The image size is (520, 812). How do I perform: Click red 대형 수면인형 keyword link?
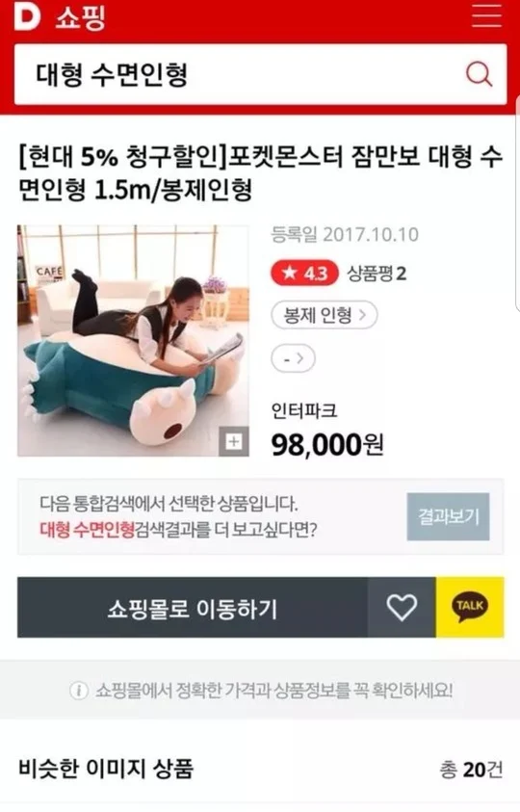coord(87,530)
